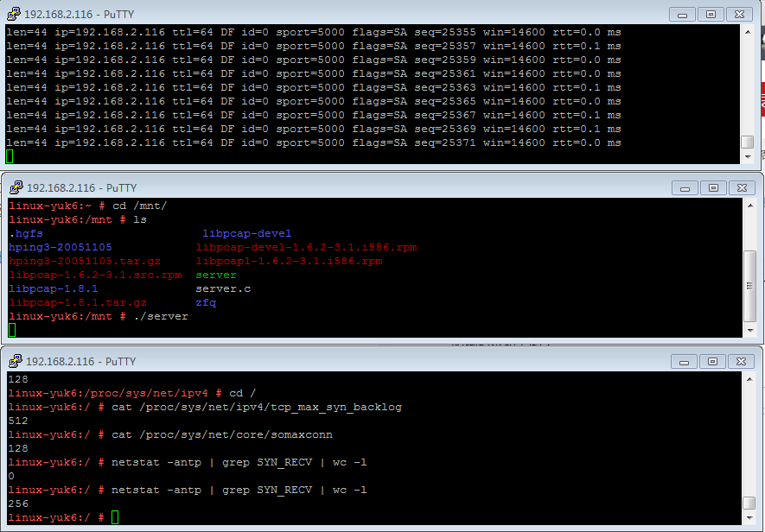Click the scrollbar up arrow in the top terminal
The image size is (765, 532).
[748, 34]
